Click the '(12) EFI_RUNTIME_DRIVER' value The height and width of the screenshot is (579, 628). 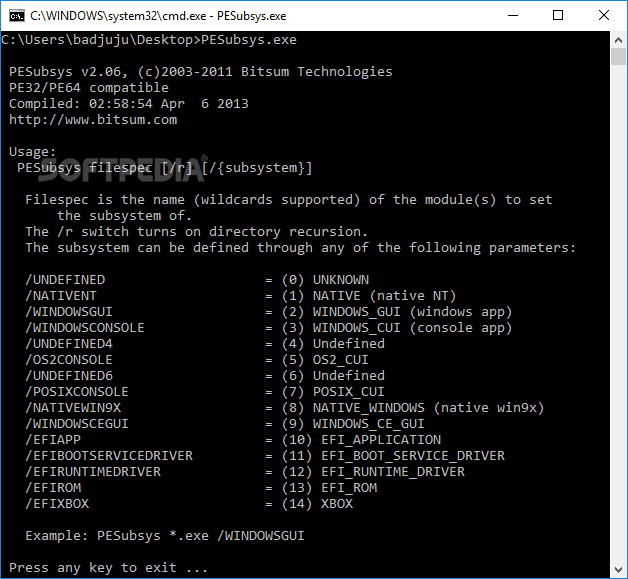coord(373,472)
